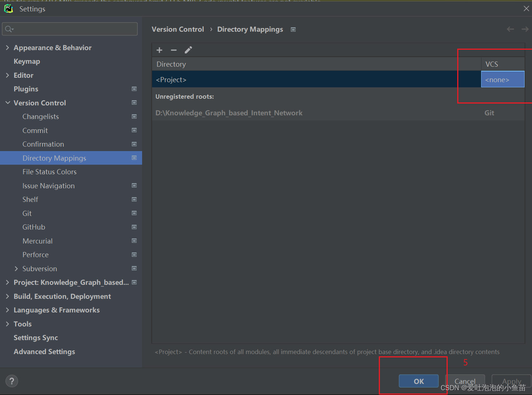This screenshot has height=395, width=532.
Task: Click the Directory column header
Action: [317, 64]
